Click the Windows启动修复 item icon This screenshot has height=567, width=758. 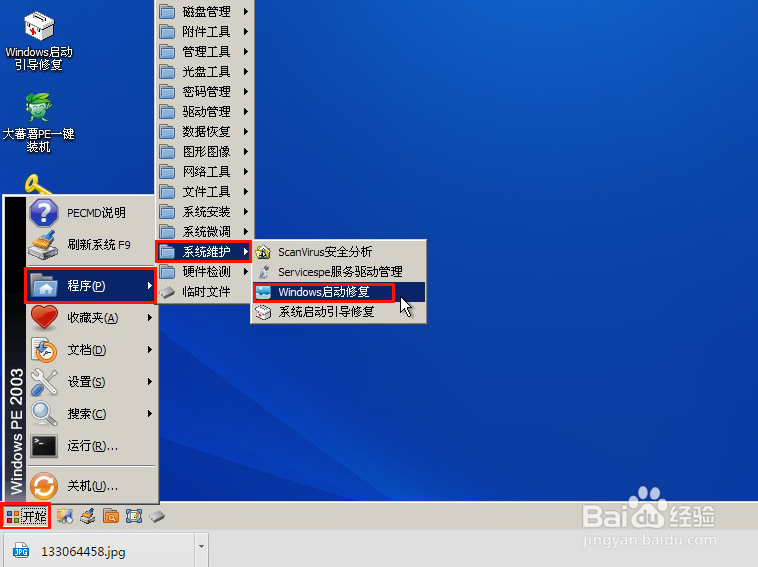(263, 292)
